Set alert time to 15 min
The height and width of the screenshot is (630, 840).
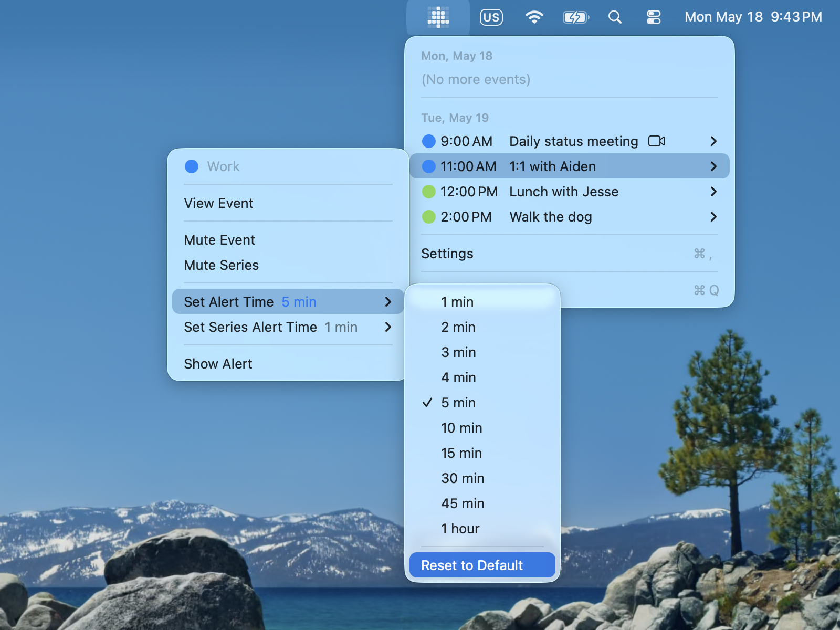(x=482, y=453)
